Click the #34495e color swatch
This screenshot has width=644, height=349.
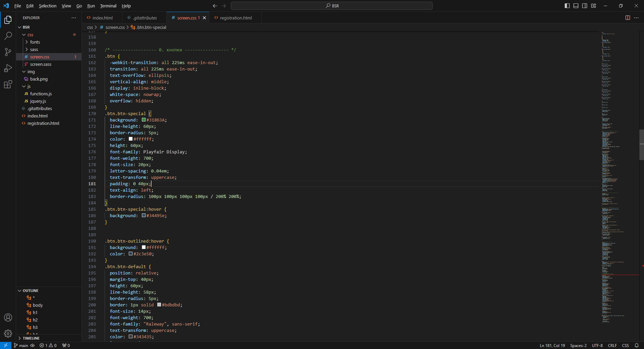click(144, 215)
